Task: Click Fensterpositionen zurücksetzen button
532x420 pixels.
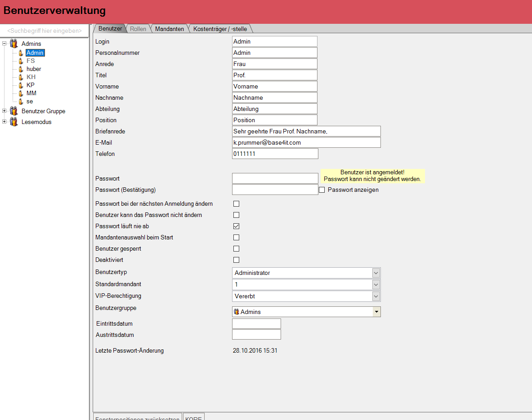Action: [x=137, y=417]
